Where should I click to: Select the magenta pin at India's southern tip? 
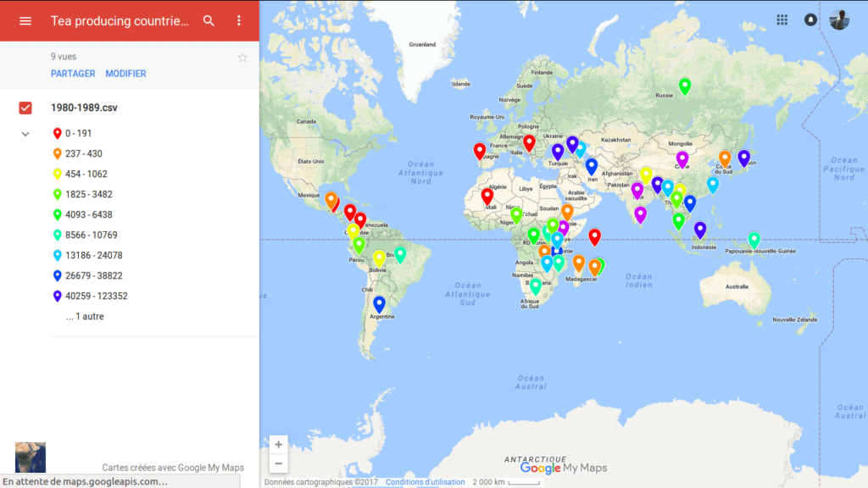[641, 214]
